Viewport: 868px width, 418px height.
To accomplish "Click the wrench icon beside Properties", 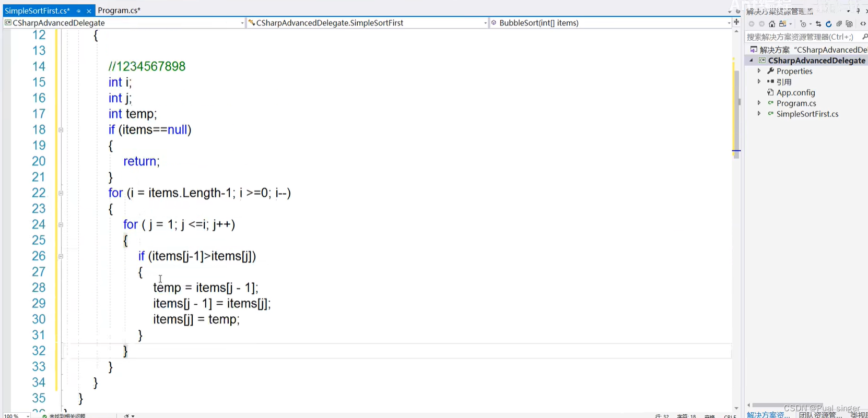I will pyautogui.click(x=770, y=71).
